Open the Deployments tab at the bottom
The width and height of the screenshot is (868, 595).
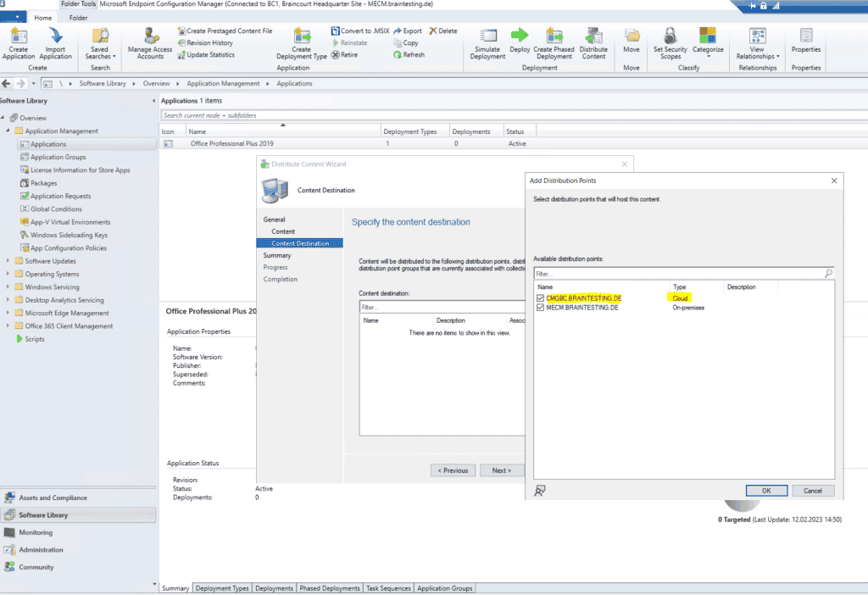click(273, 587)
